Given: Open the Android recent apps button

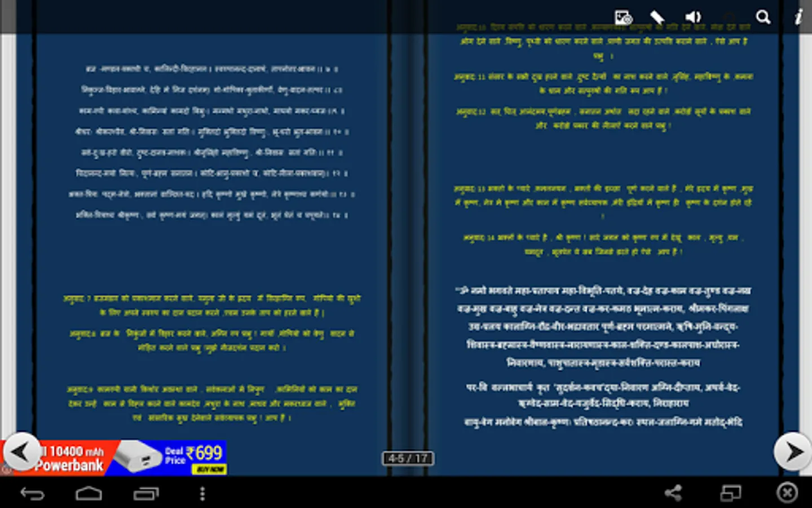Looking at the screenshot, I should click(146, 494).
